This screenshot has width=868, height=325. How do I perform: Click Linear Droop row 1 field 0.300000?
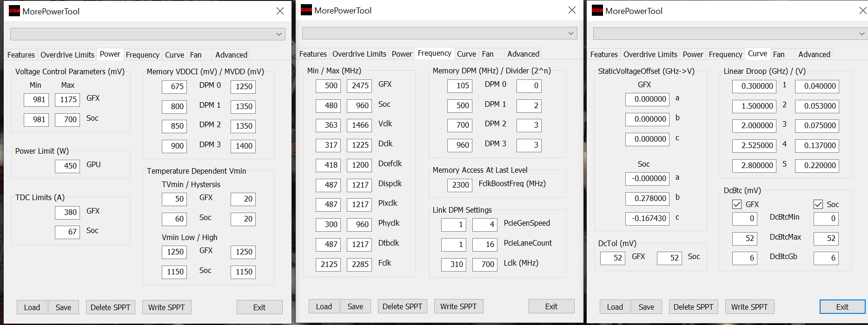point(754,86)
